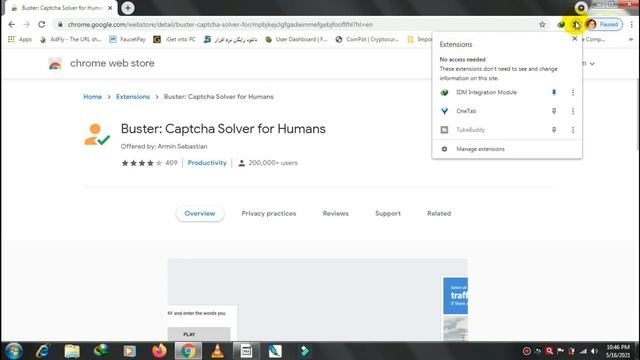Open File Explorer from taskbar
Viewport: 640px width, 360px height.
72,351
